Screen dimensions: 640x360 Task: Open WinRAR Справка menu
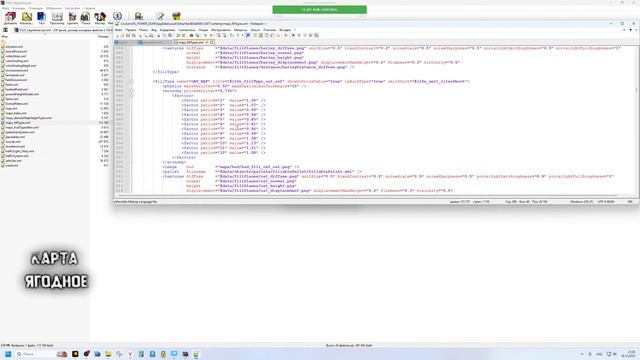point(89,8)
